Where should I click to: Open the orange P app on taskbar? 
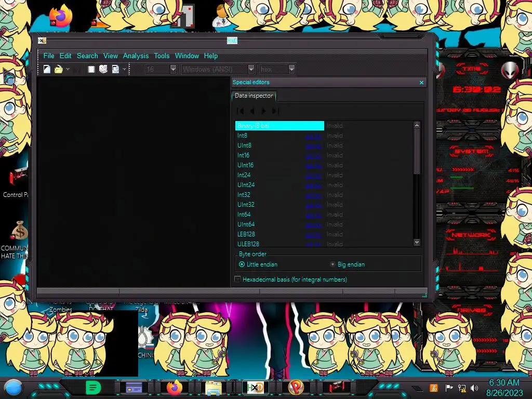[x=296, y=388]
